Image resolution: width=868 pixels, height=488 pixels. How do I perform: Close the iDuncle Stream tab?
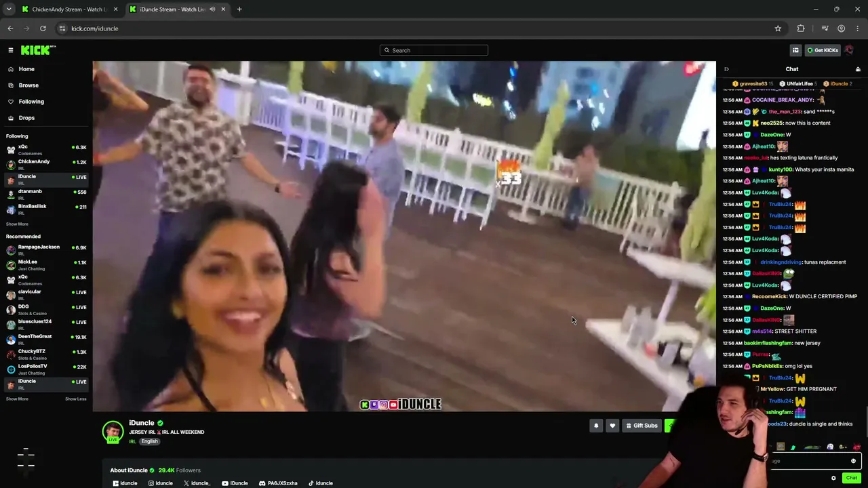click(x=223, y=9)
